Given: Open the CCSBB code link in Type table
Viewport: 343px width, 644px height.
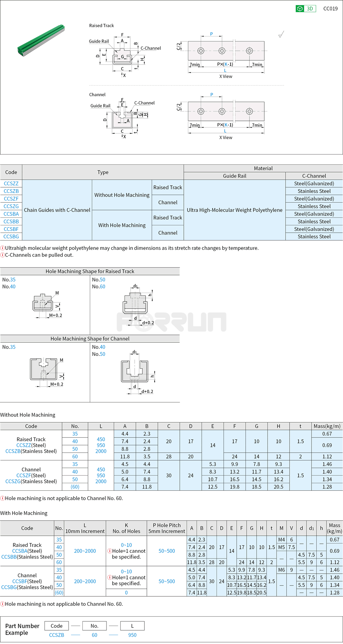Looking at the screenshot, I should [11, 221].
